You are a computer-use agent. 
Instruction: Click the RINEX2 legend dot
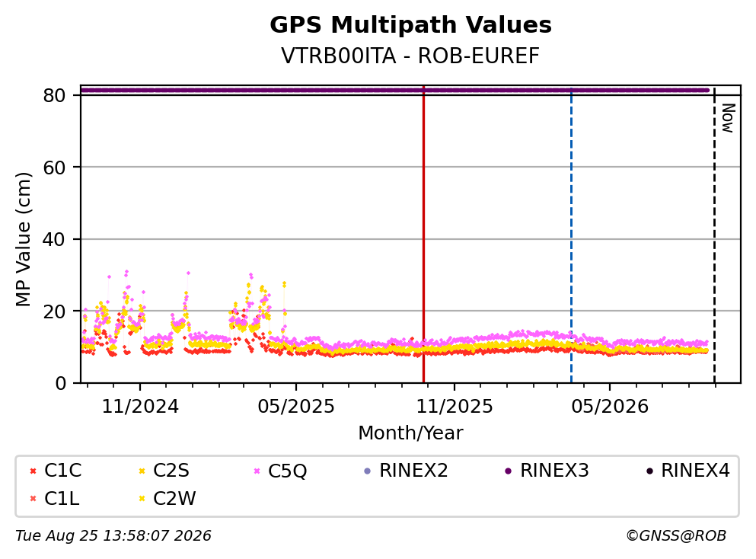[368, 471]
